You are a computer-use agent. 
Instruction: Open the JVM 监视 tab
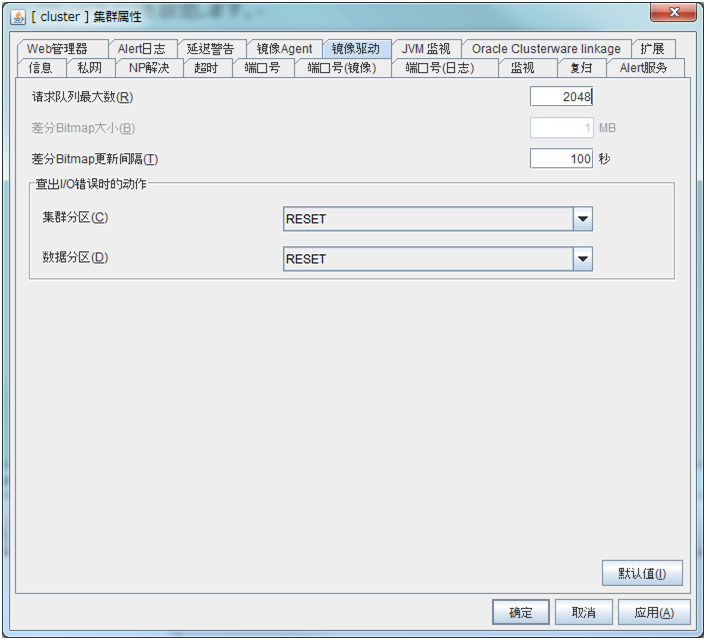pyautogui.click(x=426, y=49)
